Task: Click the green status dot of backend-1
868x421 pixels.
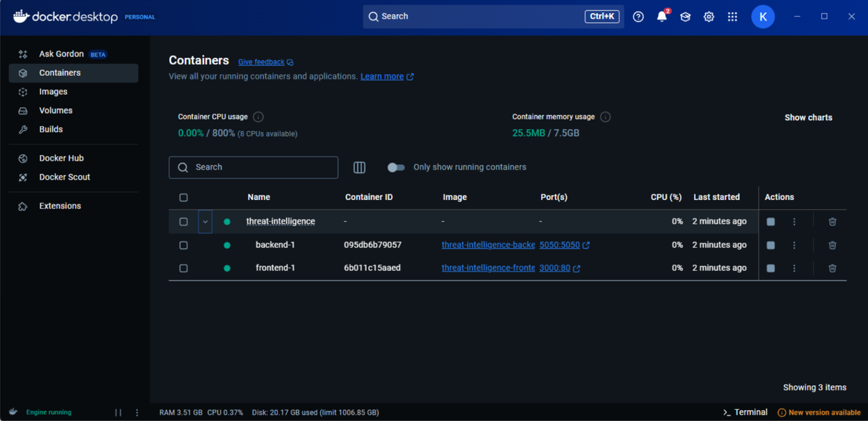Action: click(227, 245)
